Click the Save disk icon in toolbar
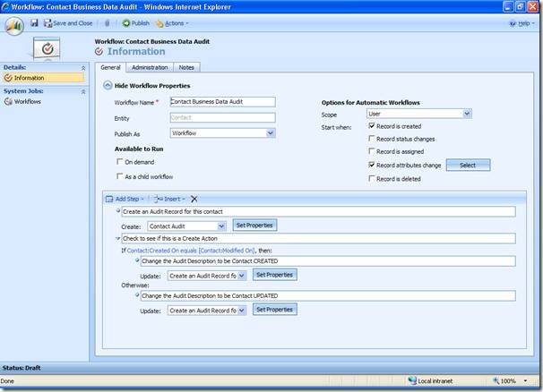Image resolution: width=543 pixels, height=392 pixels. click(34, 22)
